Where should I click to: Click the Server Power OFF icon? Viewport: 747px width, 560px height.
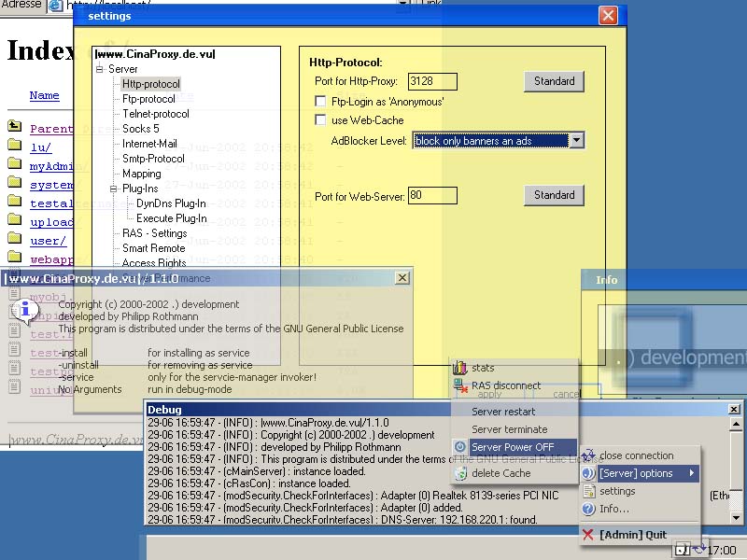460,447
